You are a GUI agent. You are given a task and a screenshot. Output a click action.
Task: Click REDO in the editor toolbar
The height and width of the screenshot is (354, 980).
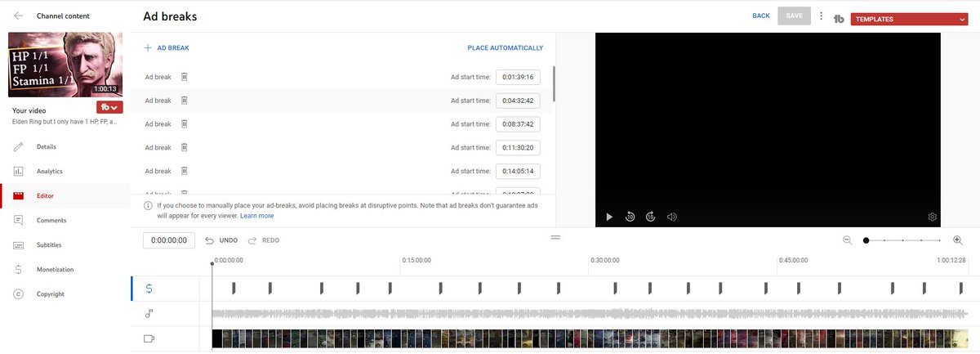click(x=263, y=240)
